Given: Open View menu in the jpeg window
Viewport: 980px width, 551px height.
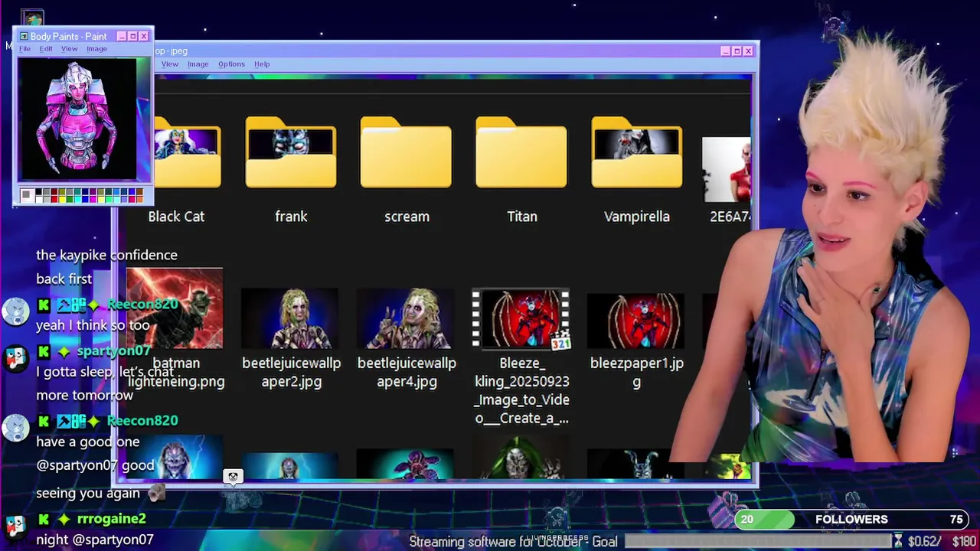Looking at the screenshot, I should [x=170, y=64].
